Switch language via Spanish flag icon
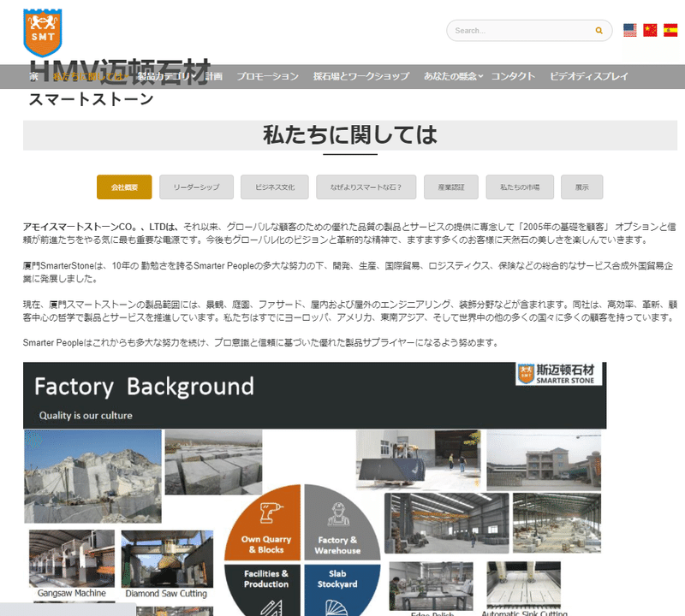Image resolution: width=685 pixels, height=616 pixels. tap(670, 30)
